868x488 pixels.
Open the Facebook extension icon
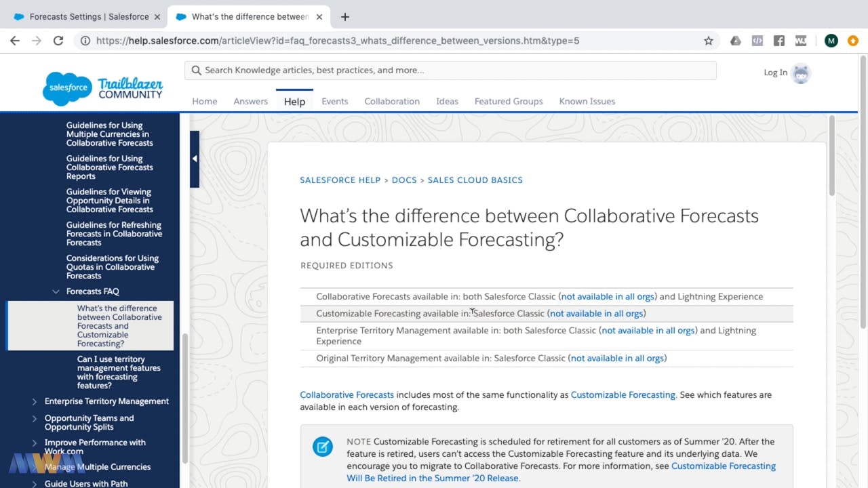pyautogui.click(x=779, y=41)
